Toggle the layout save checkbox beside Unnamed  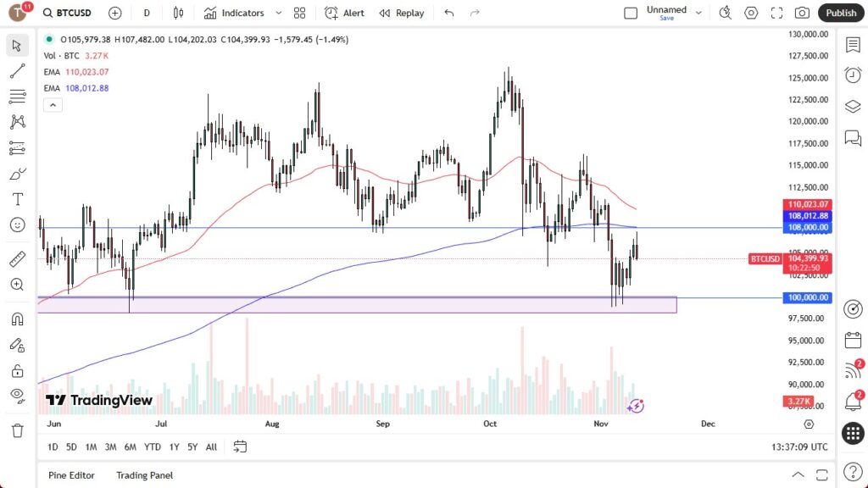[631, 12]
